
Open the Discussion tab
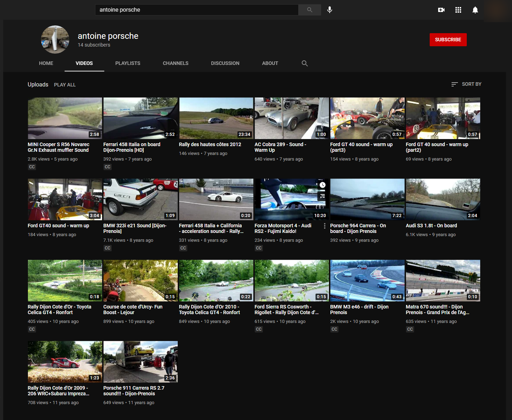[x=225, y=63]
